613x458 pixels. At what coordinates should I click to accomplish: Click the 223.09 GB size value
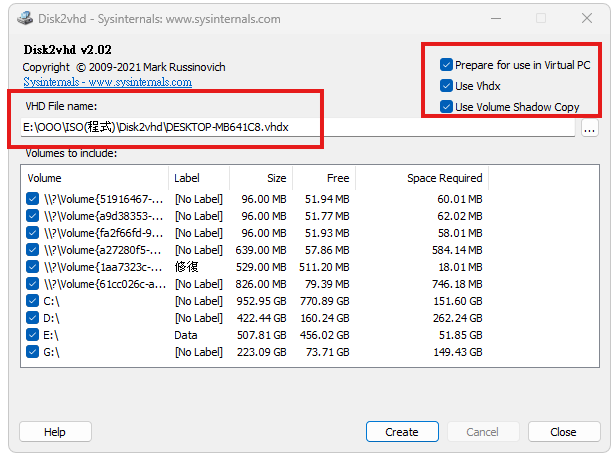point(262,352)
